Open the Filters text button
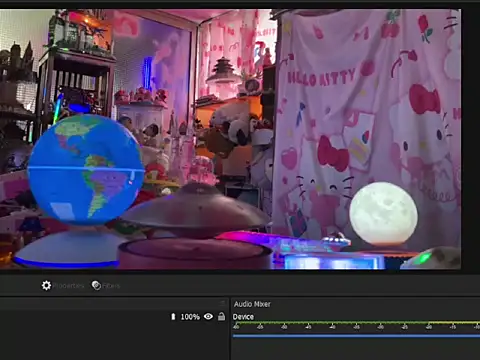 point(111,286)
